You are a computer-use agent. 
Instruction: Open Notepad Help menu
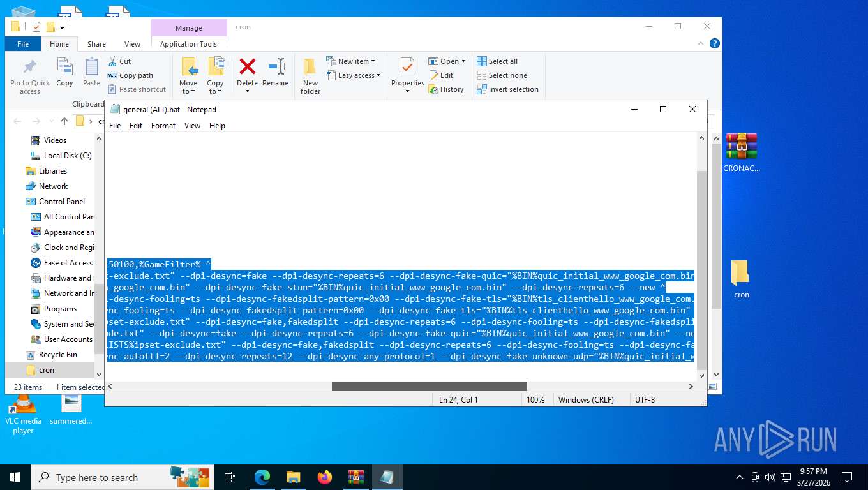[217, 126]
